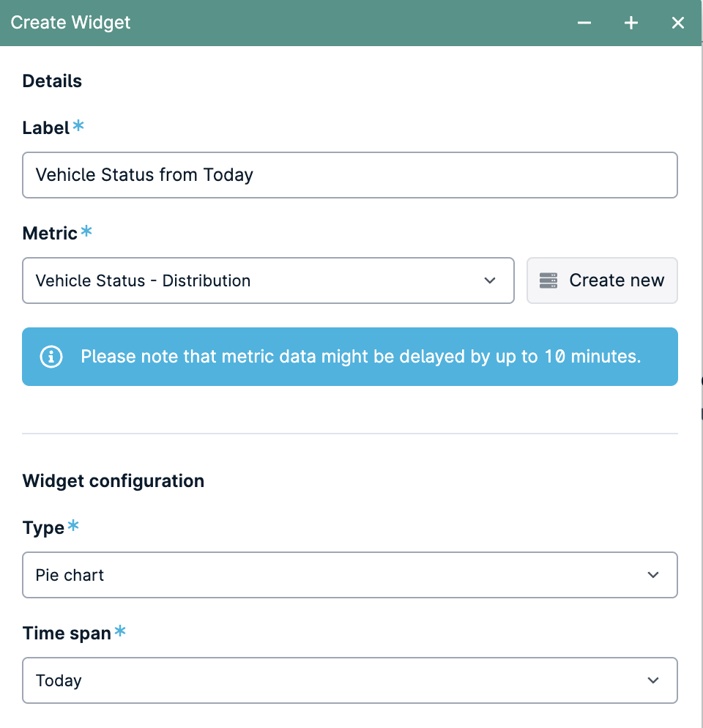Click the database icon on Create new
This screenshot has height=728, width=703.
(x=548, y=281)
